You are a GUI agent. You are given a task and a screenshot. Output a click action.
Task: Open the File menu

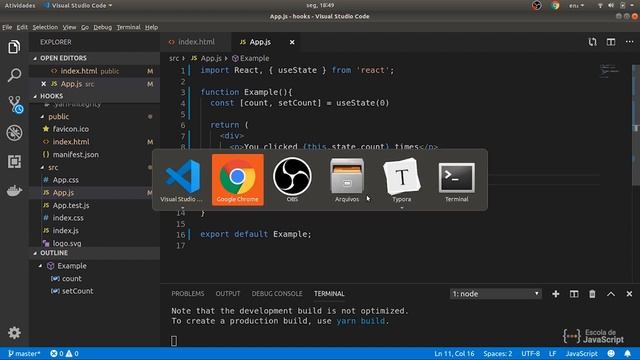click(7, 27)
